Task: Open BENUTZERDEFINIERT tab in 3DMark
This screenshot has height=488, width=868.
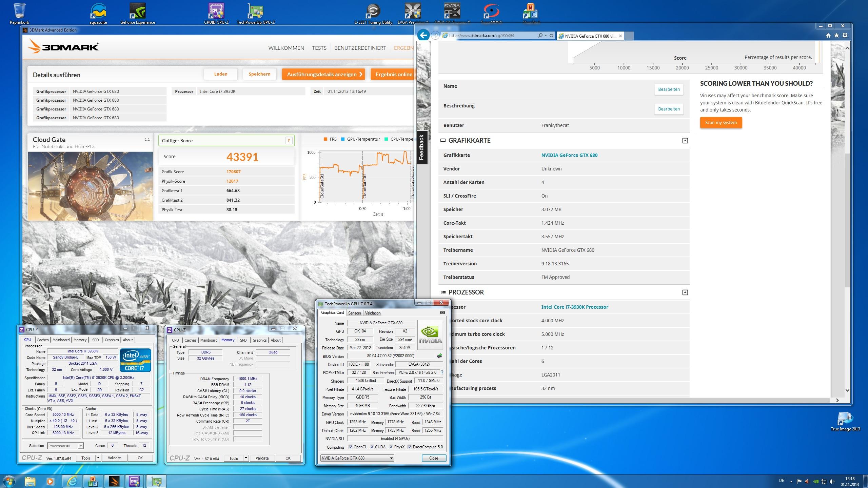Action: tap(360, 48)
